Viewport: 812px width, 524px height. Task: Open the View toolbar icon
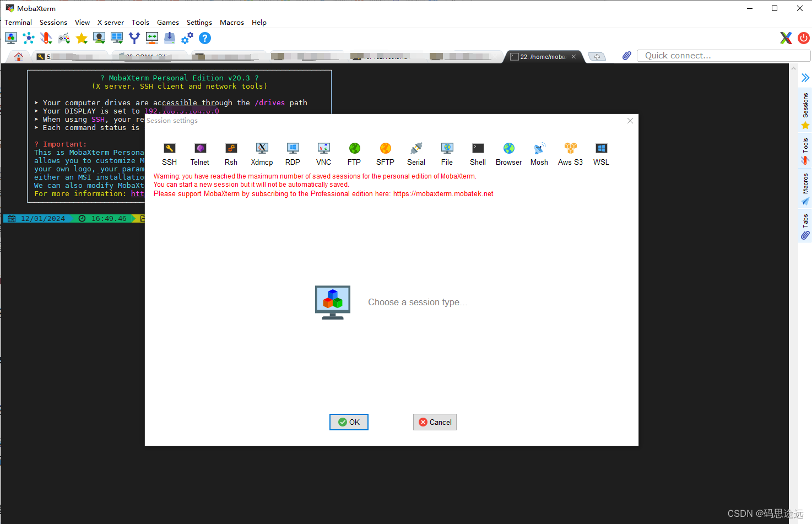point(99,38)
